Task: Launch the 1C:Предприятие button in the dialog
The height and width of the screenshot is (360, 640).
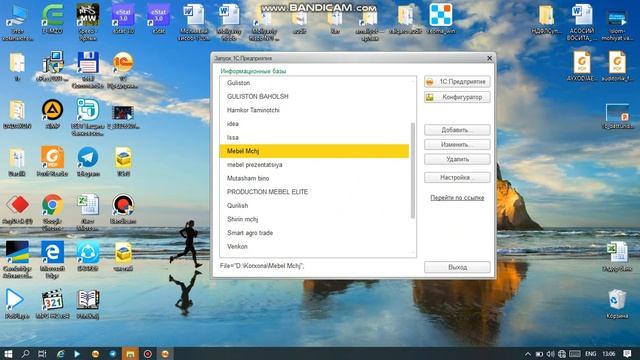Action: click(x=457, y=82)
